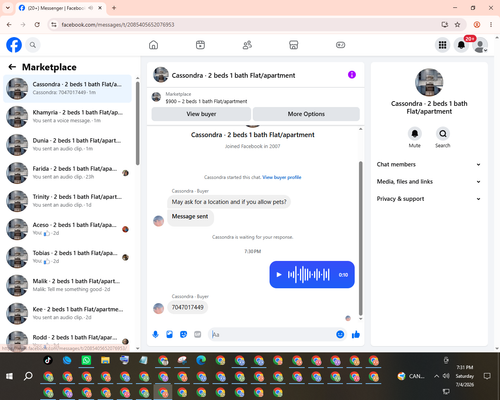Click the pets question message bubble
Screen dimensions: 500x400
coord(229,202)
